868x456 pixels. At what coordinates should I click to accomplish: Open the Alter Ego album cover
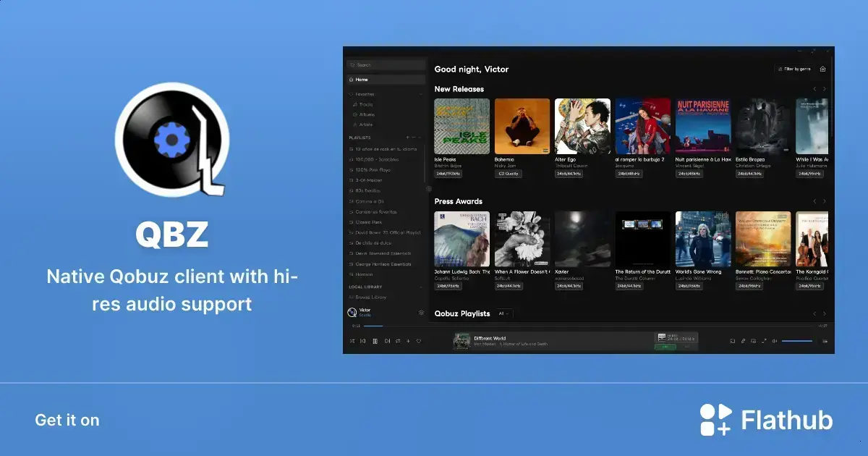582,126
